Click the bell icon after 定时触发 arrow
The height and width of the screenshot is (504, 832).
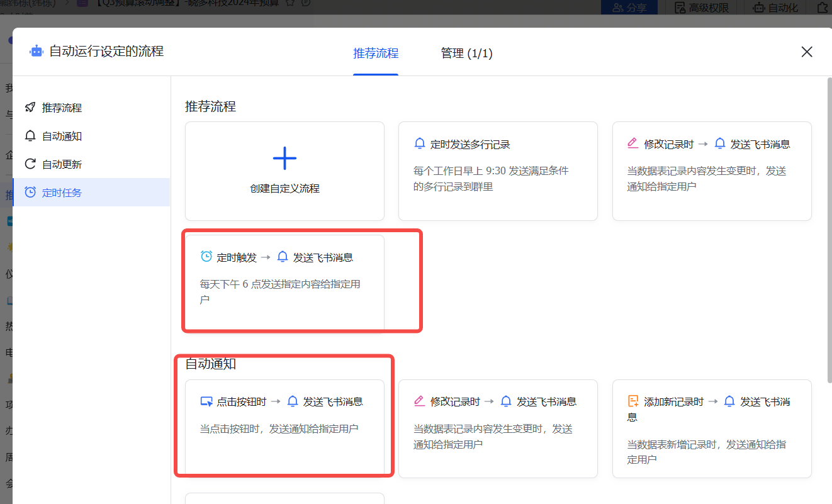tap(283, 257)
